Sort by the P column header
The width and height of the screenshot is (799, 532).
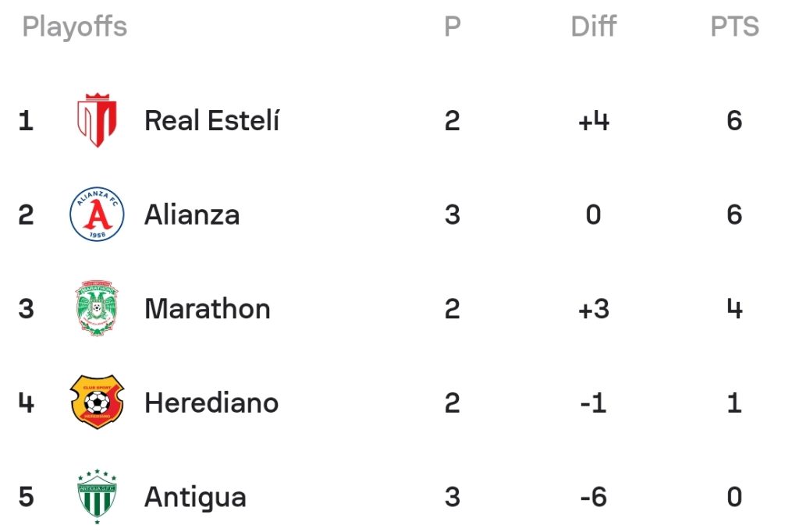click(453, 26)
